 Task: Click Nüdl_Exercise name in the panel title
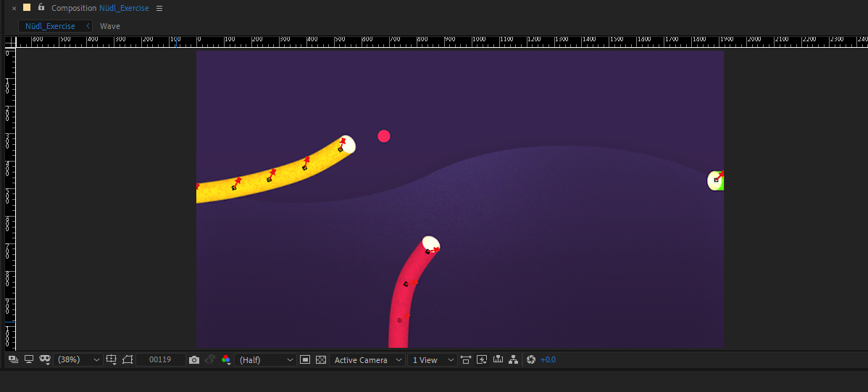(124, 8)
